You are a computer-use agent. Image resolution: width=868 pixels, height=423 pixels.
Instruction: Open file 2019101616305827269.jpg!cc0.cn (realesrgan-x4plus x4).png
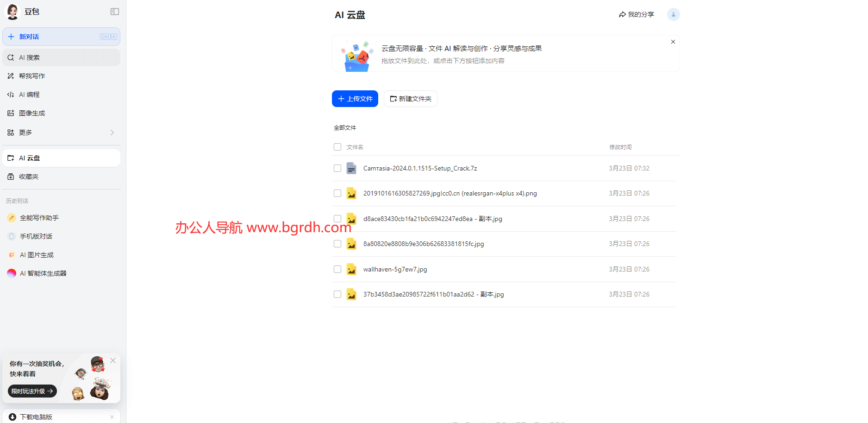coord(450,193)
